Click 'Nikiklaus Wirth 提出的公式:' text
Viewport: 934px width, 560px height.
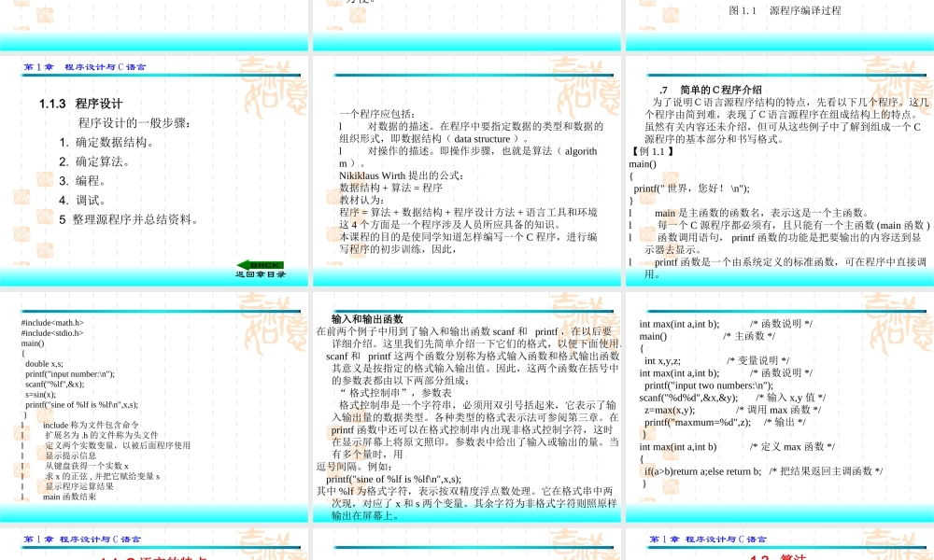pyautogui.click(x=401, y=175)
